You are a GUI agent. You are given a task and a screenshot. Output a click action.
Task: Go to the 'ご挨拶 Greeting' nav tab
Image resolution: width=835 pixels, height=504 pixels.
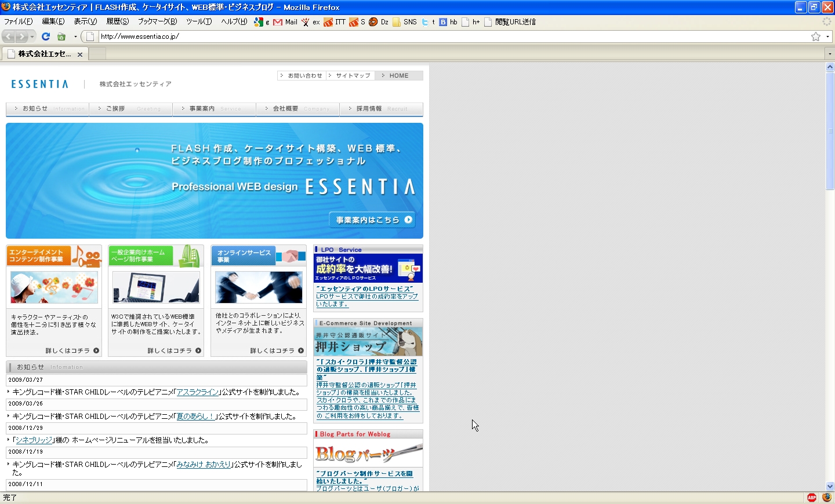pyautogui.click(x=131, y=109)
